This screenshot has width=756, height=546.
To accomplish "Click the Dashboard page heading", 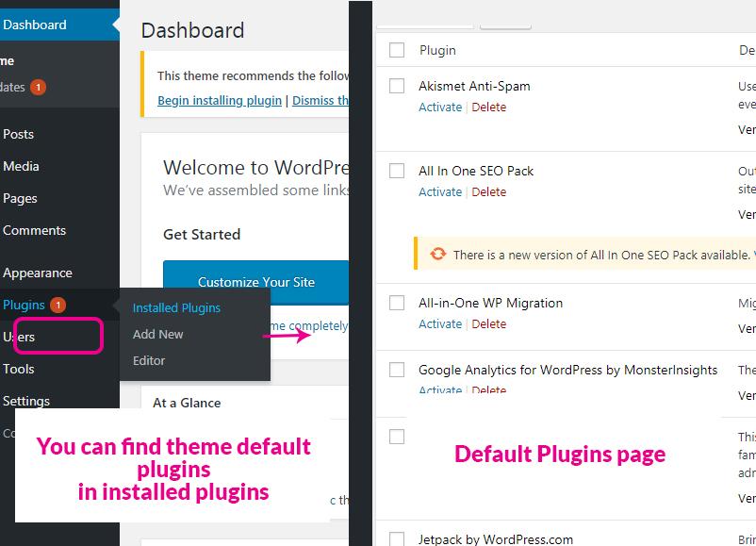I will point(193,30).
